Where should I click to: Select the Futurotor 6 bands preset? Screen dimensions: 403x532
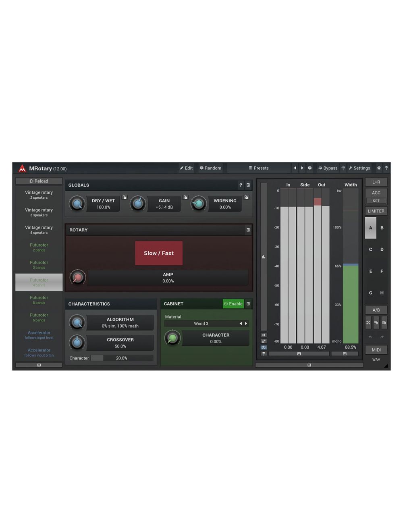39,317
